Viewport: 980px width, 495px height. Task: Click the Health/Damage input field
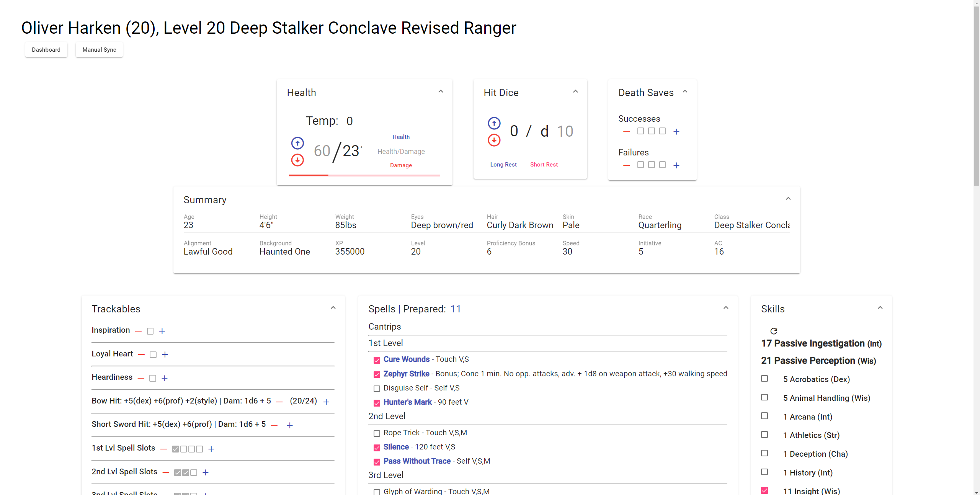click(x=401, y=152)
